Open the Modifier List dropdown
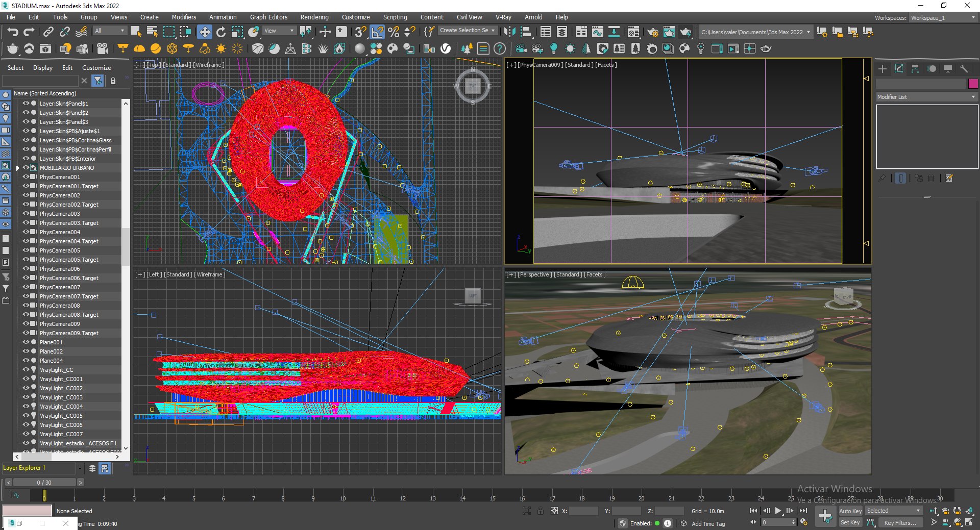Image resolution: width=980 pixels, height=530 pixels. click(926, 97)
